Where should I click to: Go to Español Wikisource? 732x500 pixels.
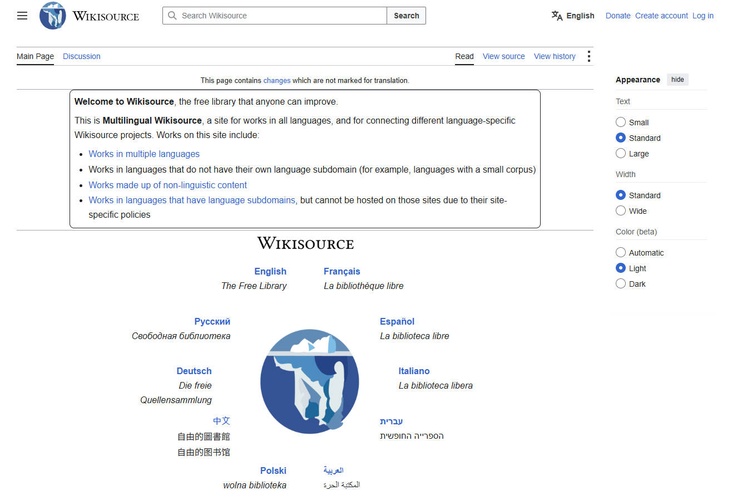(x=397, y=321)
